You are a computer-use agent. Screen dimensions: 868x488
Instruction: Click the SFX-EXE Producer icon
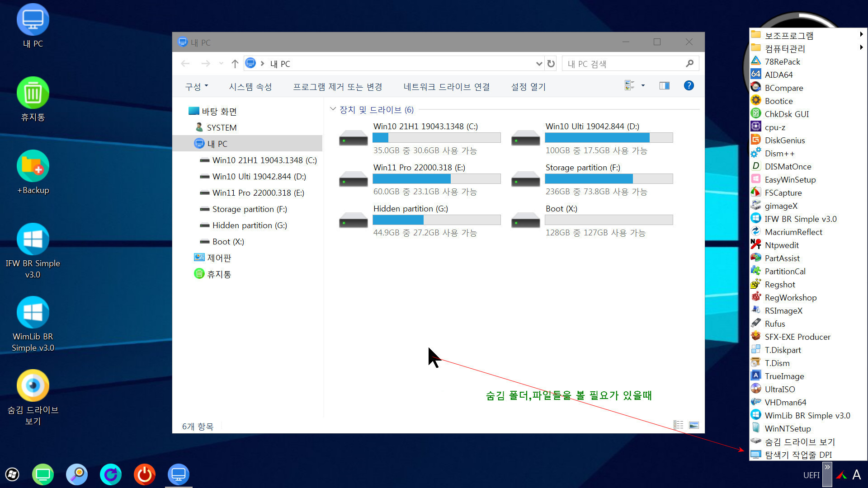coord(756,337)
